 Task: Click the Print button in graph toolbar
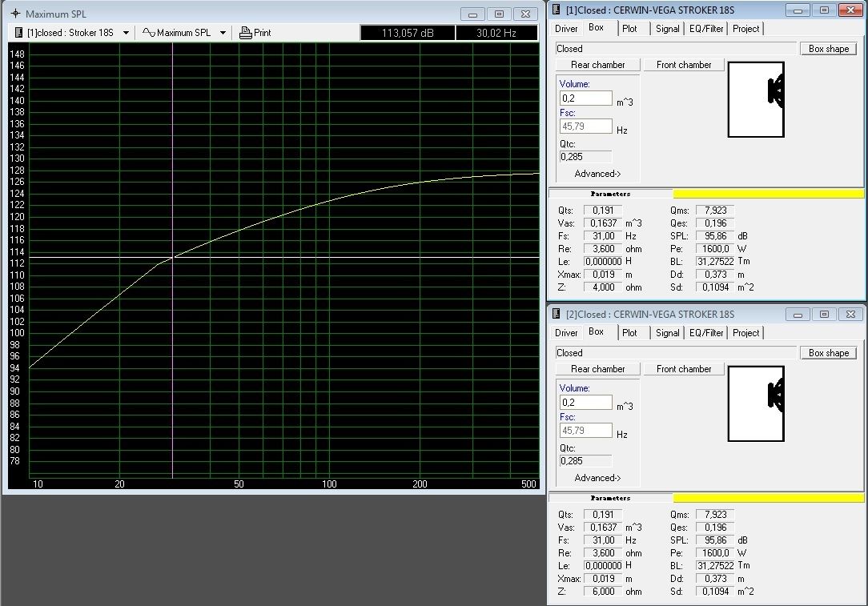point(255,33)
